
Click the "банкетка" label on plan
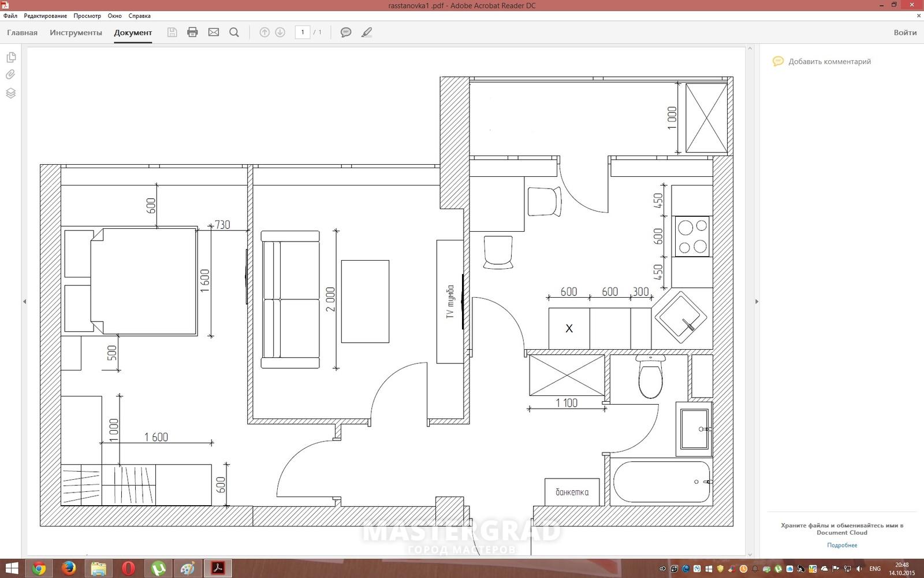pyautogui.click(x=572, y=492)
